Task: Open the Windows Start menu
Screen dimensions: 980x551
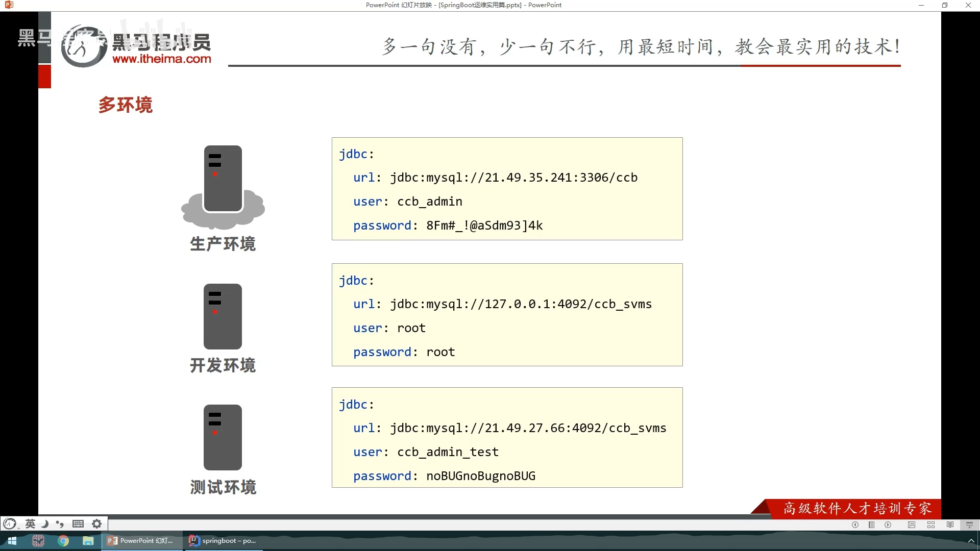Action: pos(12,541)
